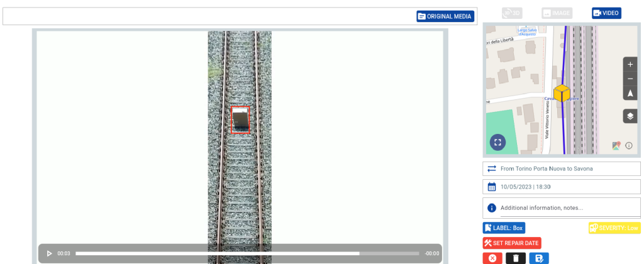Zoom out on the map
The image size is (644, 264).
click(630, 79)
